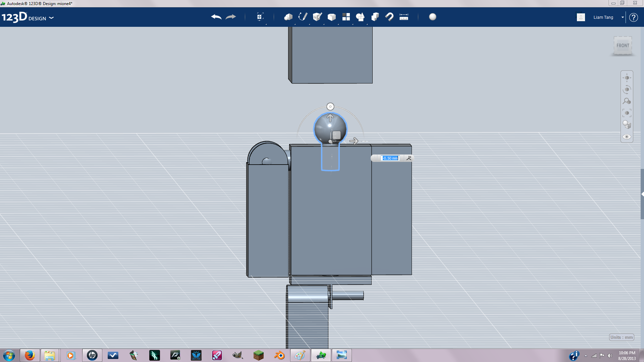Expand the right side panel arrow
644x362 pixels.
[x=642, y=194]
